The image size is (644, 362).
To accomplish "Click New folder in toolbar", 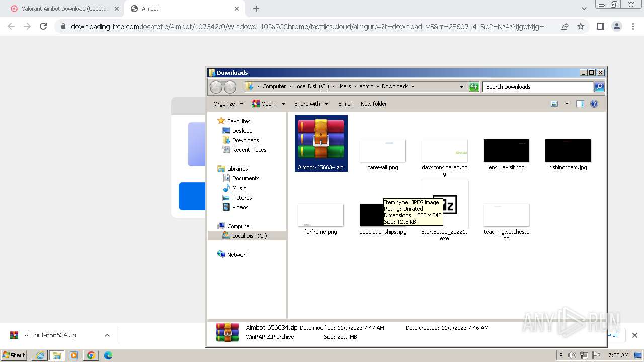I will (374, 104).
